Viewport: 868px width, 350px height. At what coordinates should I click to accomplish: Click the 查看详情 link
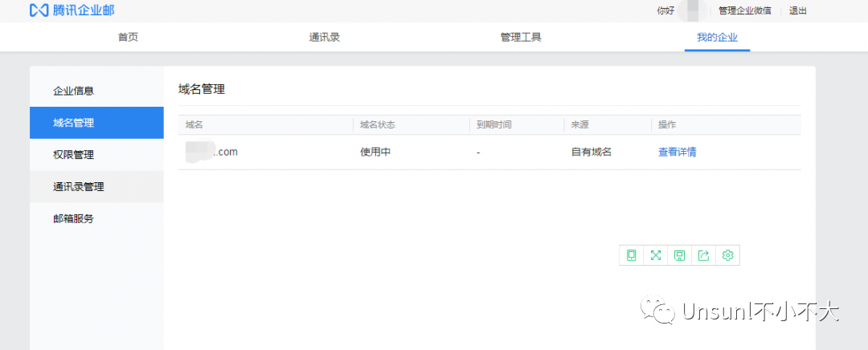pyautogui.click(x=677, y=152)
